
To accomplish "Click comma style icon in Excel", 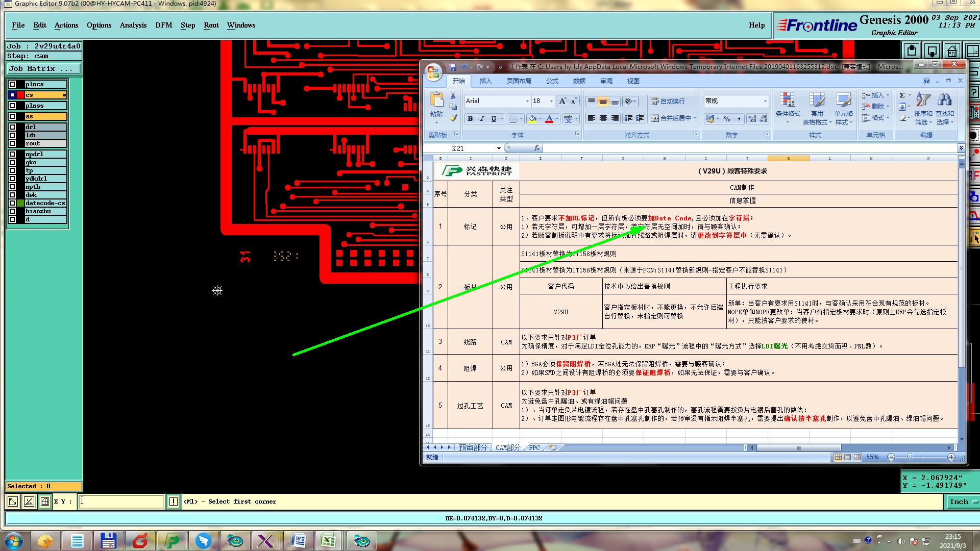I will [x=739, y=118].
